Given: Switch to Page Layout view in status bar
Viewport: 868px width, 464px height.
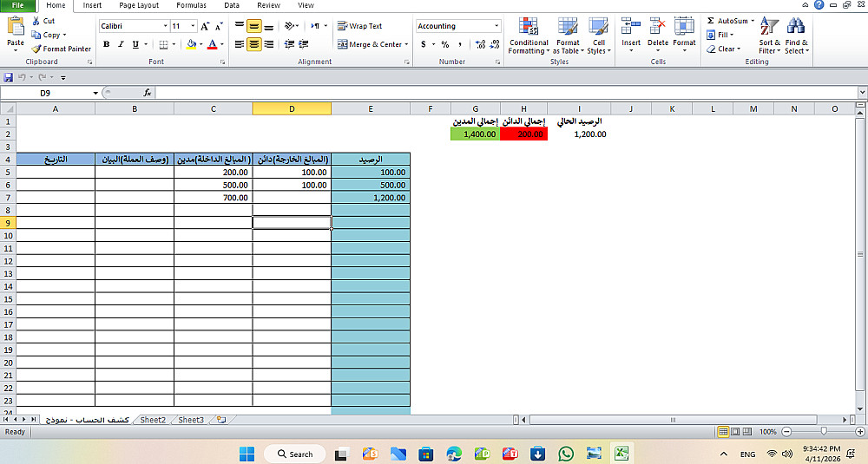Looking at the screenshot, I should (735, 431).
